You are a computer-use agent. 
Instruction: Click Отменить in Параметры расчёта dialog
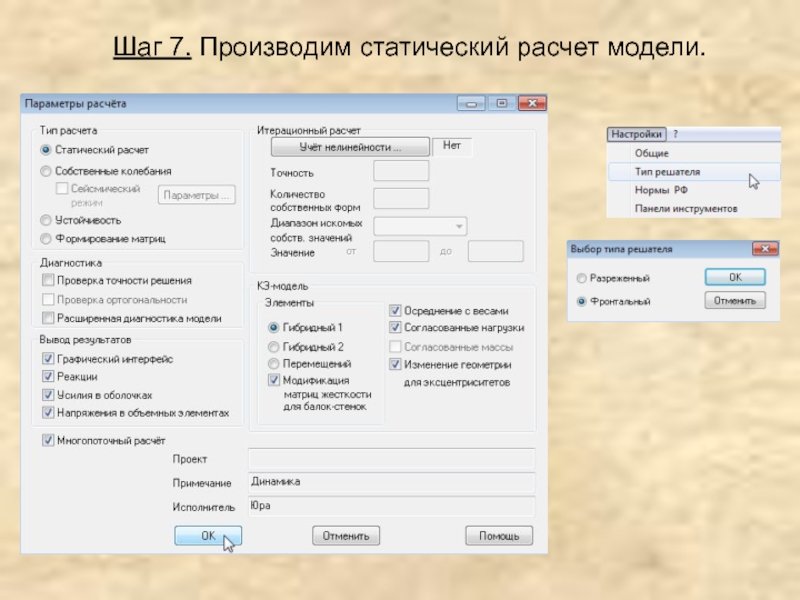pos(346,536)
